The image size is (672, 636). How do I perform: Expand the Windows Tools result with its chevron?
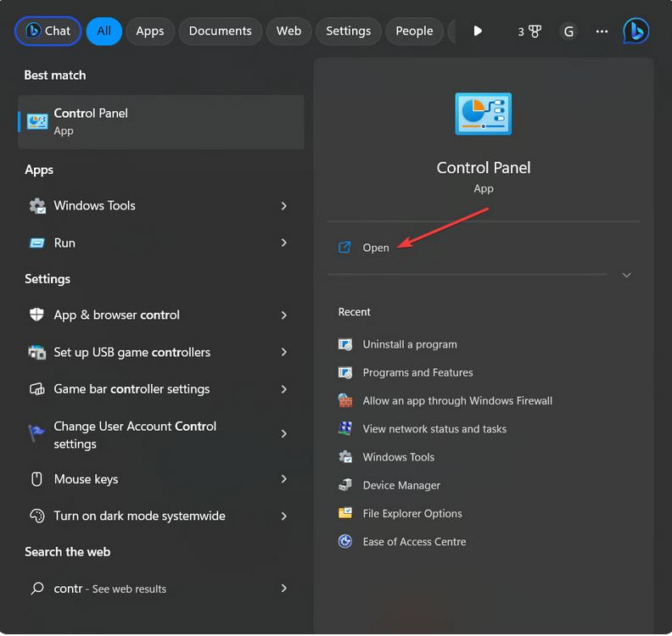click(283, 206)
